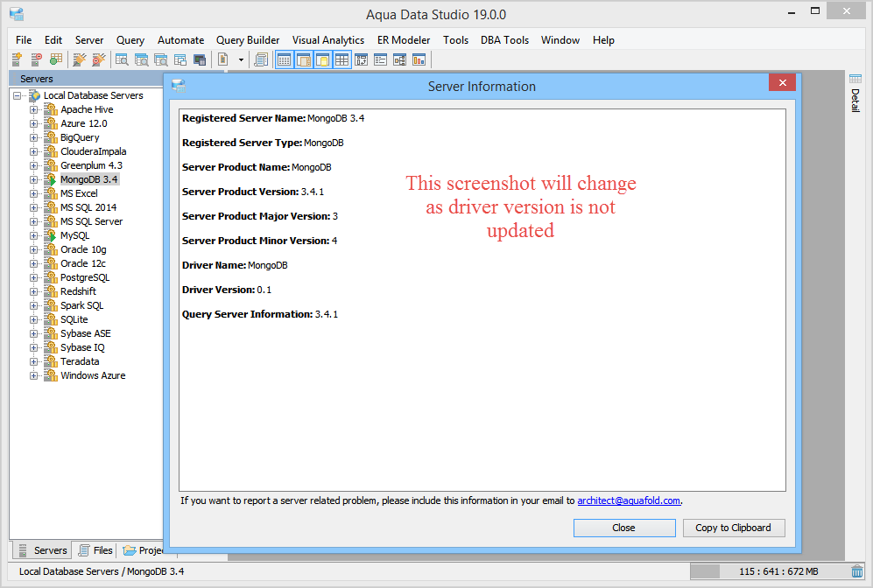The height and width of the screenshot is (588, 873).
Task: Click the Disconnect server plug icon with red mark
Action: [x=99, y=59]
